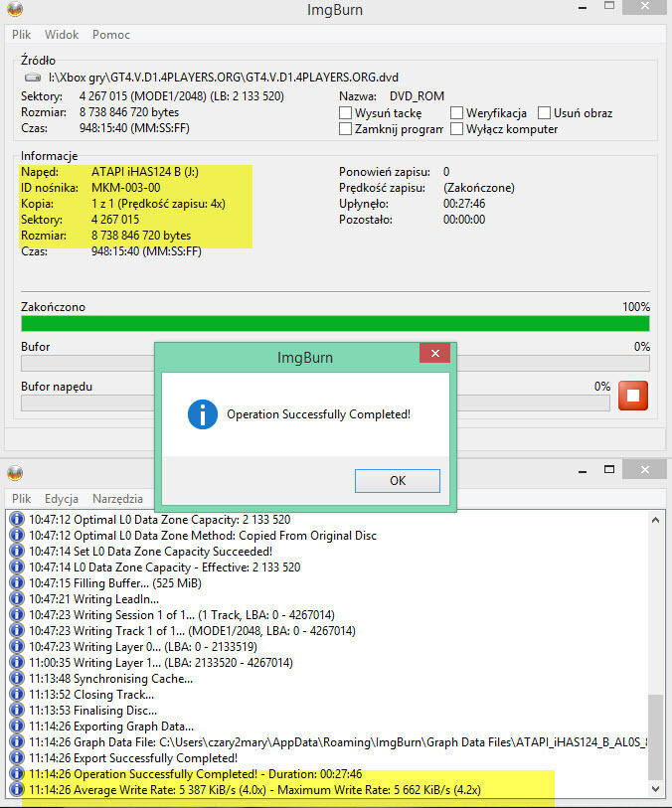This screenshot has width=672, height=808.
Task: Click the ImgBurn flame icon in main title bar
Action: tap(15, 8)
